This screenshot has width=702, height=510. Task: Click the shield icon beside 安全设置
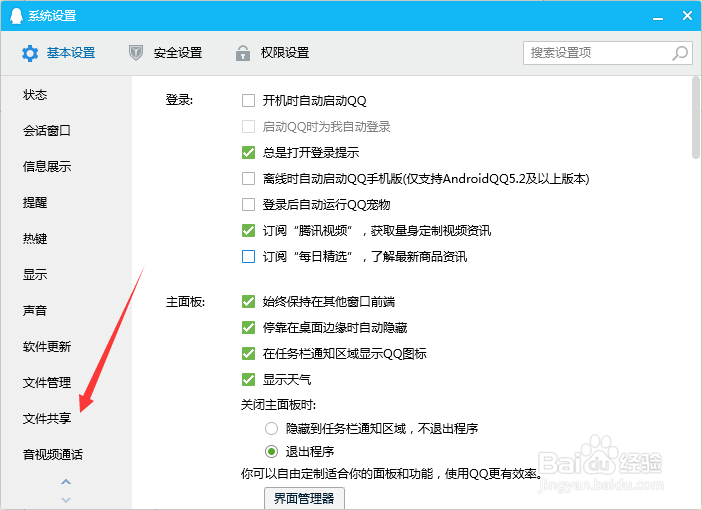click(x=136, y=53)
